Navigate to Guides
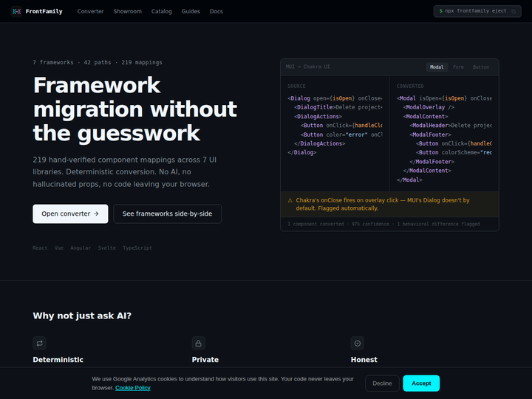Viewport: 532px width, 399px height. pos(191,11)
